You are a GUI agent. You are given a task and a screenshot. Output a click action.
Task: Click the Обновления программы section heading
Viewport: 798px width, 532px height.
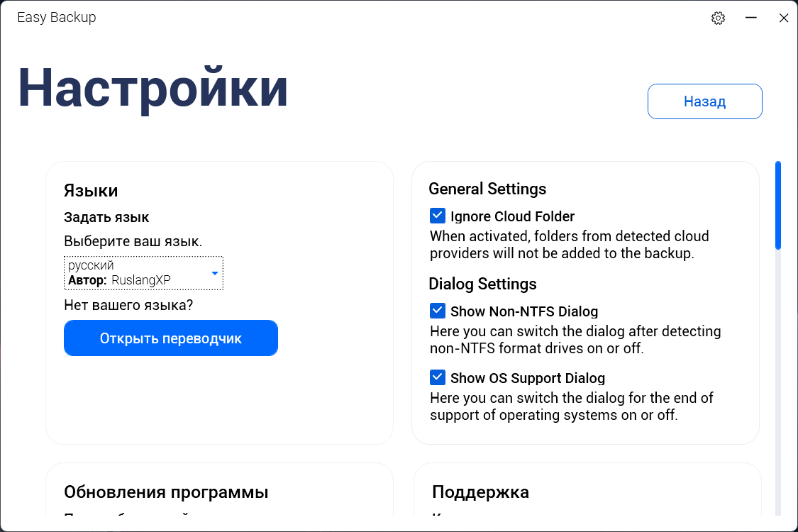tap(166, 492)
